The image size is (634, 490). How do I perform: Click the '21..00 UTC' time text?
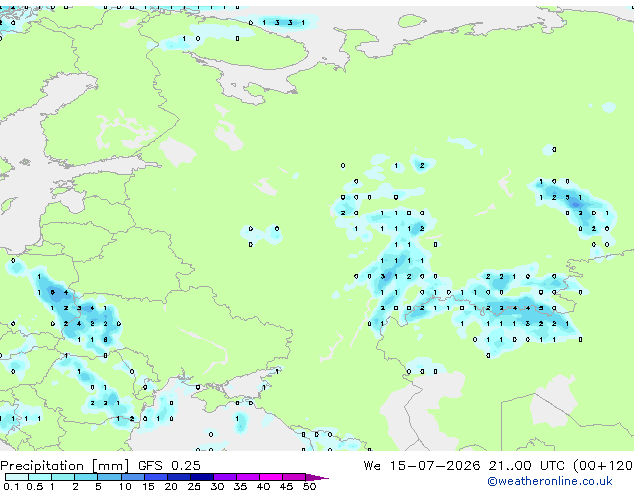point(526,466)
